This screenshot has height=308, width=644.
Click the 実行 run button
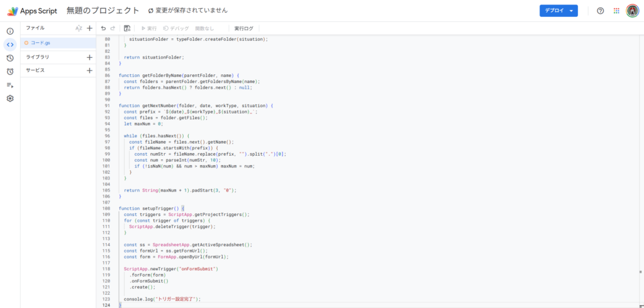[x=149, y=28]
